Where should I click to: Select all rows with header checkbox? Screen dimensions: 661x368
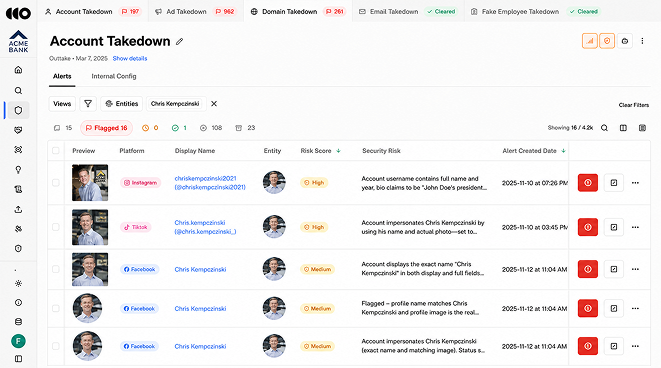point(56,150)
